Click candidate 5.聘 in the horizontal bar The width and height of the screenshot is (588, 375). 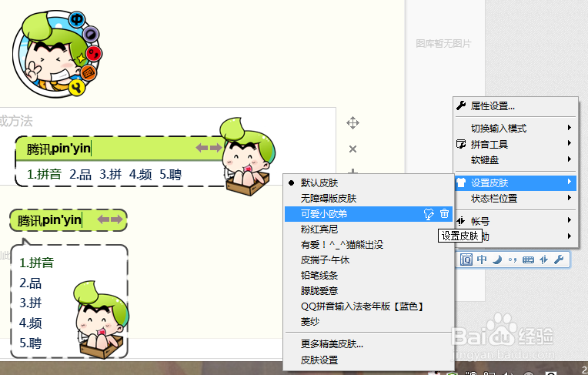coord(171,175)
